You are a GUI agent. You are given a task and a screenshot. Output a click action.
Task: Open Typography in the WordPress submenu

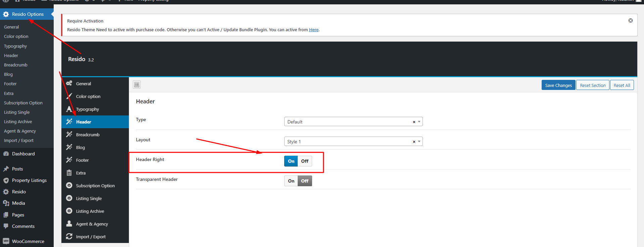15,46
